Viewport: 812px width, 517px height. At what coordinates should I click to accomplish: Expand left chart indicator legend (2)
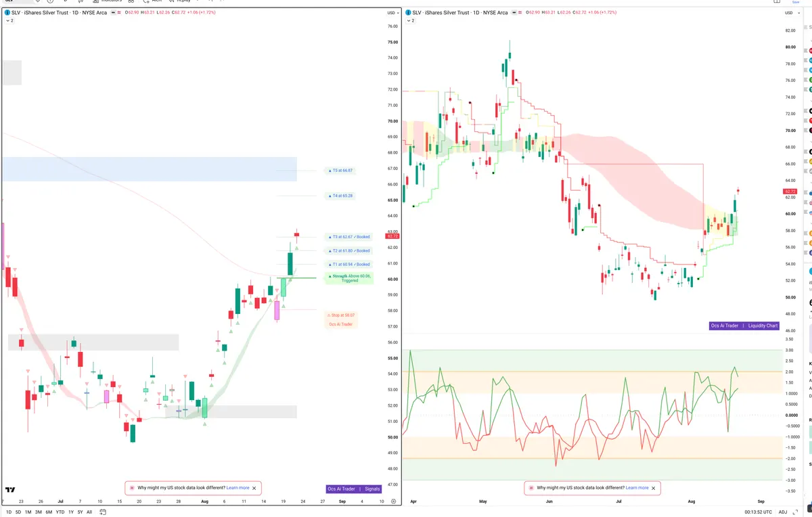9,21
